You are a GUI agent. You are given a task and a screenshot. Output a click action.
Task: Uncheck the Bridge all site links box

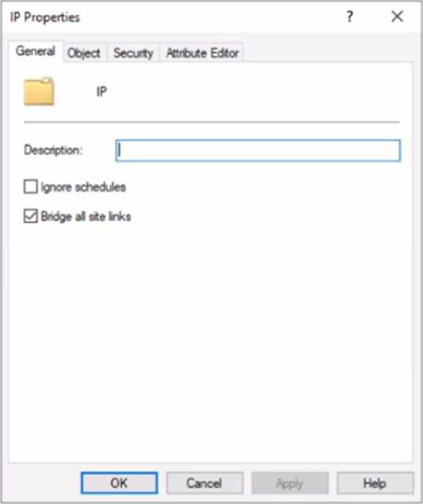[x=31, y=216]
